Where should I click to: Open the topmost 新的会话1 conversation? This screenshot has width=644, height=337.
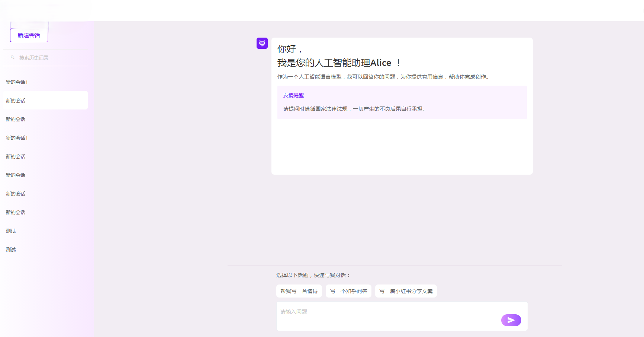[x=45, y=82]
